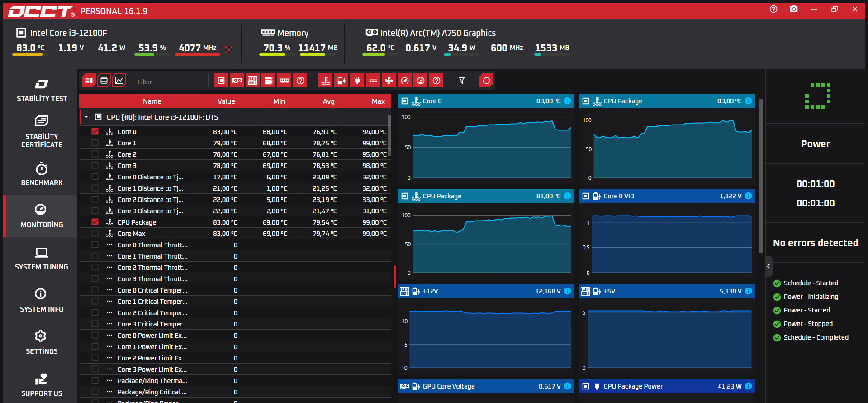Click the sensor table vertical scrollbar
This screenshot has height=403, width=868.
389,136
